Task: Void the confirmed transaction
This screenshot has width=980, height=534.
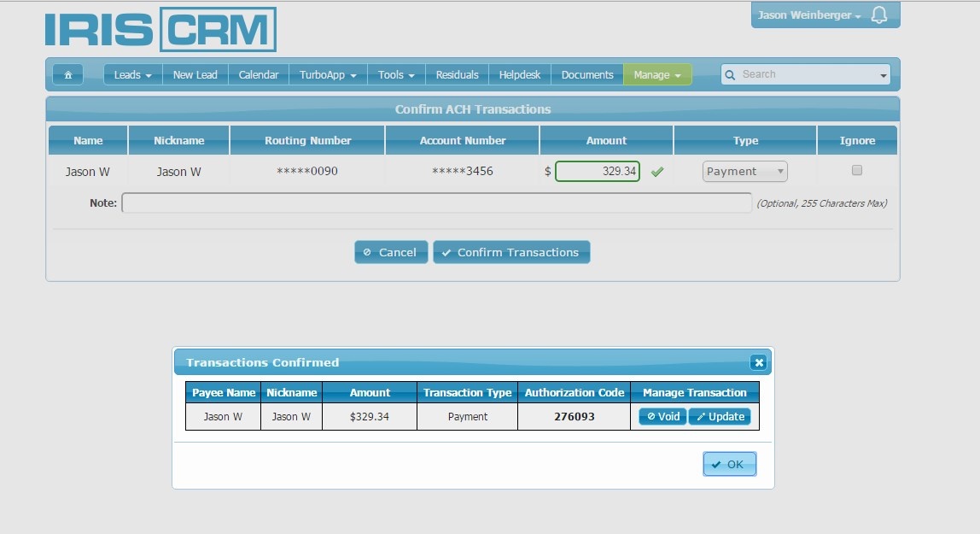Action: pyautogui.click(x=662, y=417)
